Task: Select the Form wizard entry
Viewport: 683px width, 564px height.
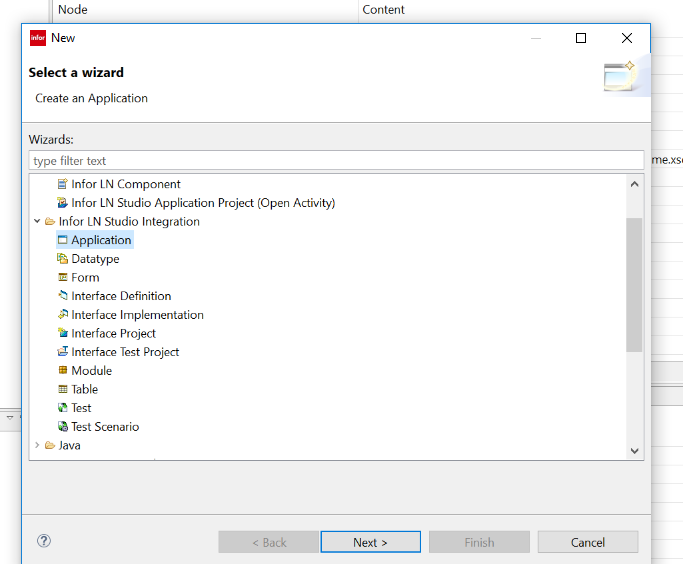Action: 85,277
